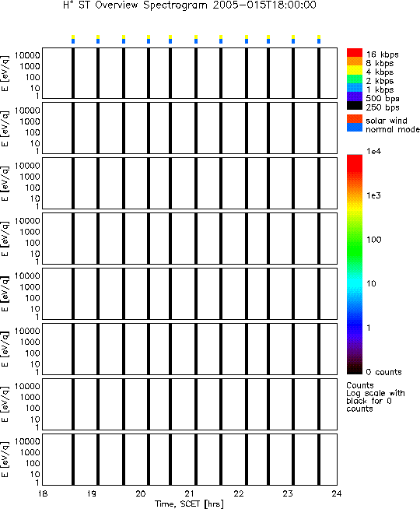Image resolution: width=420 pixels, height=509 pixels.
Task: Click the '21' time axis tick label
Action: point(190,493)
